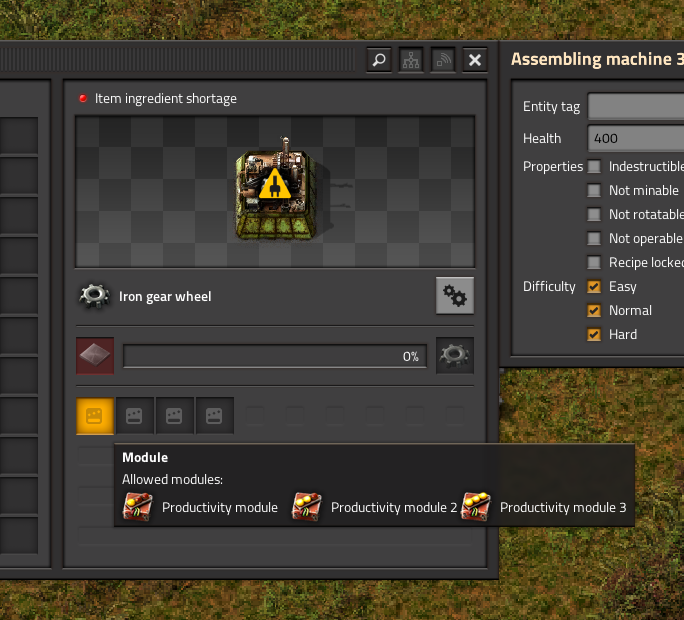Select the third module slot
The image size is (684, 620).
pos(174,416)
